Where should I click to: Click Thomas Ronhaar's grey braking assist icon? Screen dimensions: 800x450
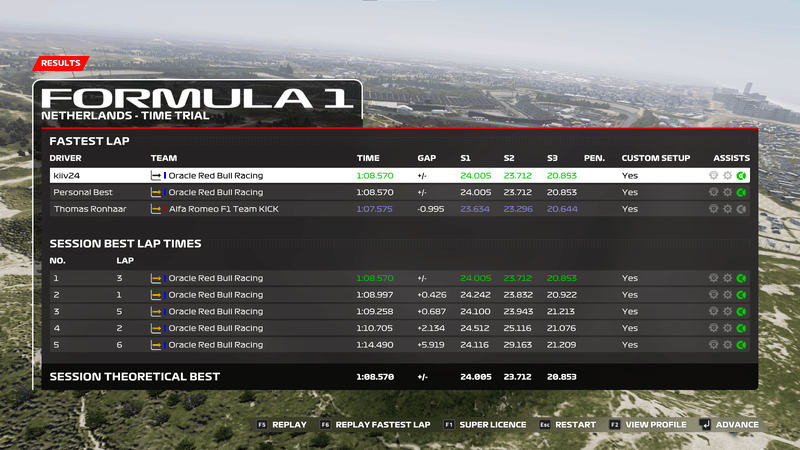[x=741, y=209]
